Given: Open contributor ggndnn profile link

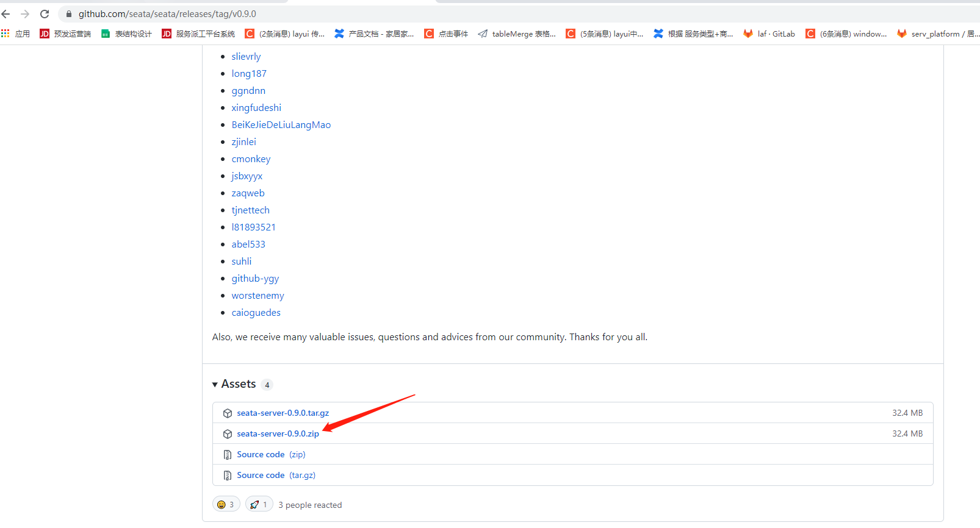Looking at the screenshot, I should 248,90.
